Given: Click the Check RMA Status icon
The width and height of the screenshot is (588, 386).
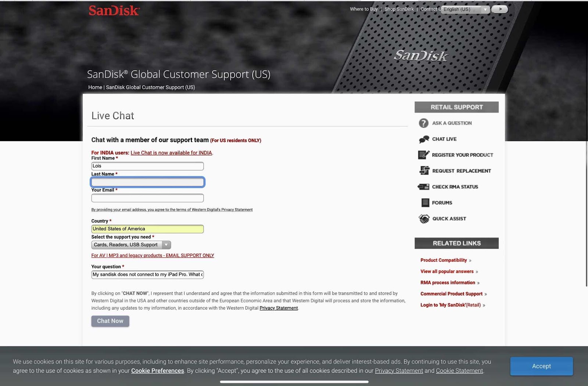Looking at the screenshot, I should [x=423, y=187].
